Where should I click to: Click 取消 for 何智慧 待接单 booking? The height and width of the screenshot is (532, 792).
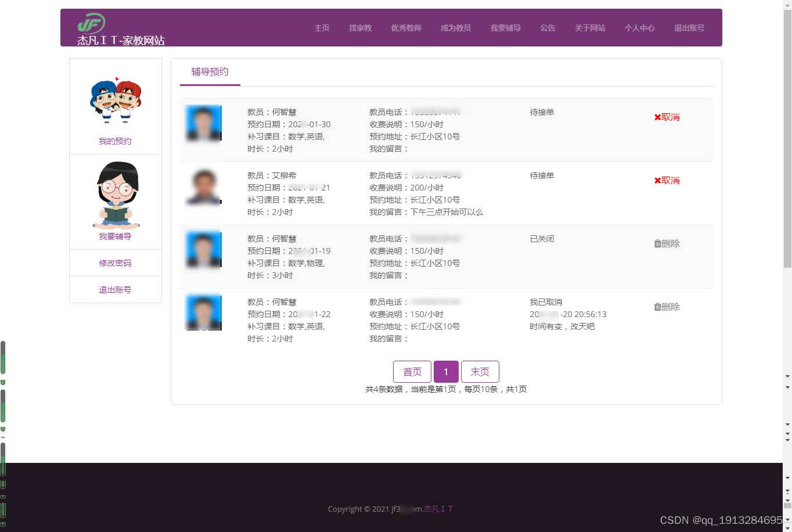(x=667, y=117)
